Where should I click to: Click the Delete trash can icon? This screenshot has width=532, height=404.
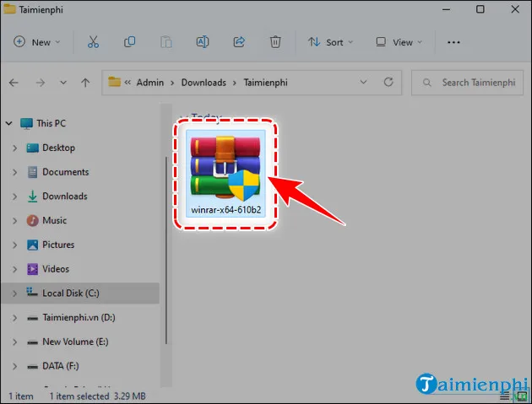[x=275, y=42]
